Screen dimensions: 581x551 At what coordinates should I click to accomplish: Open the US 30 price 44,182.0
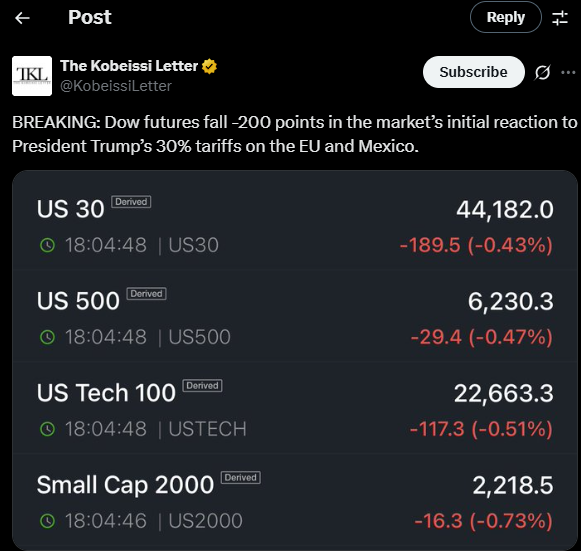click(x=505, y=210)
